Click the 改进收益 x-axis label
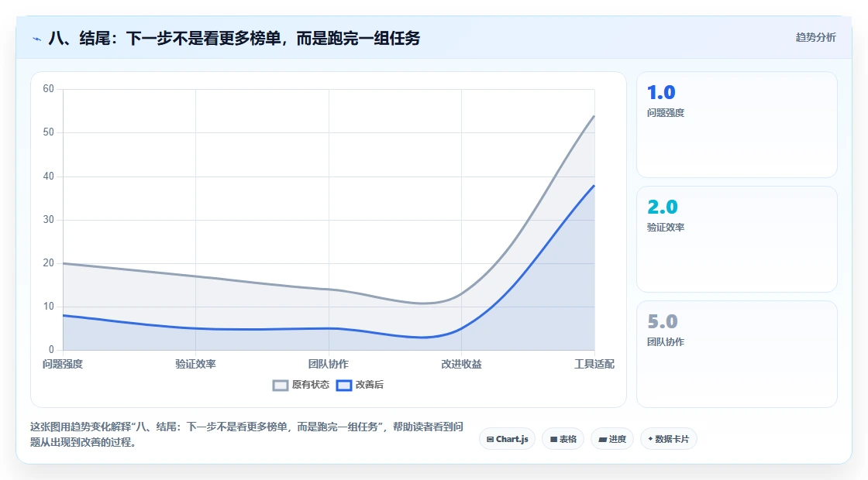Viewport: 868px width, 480px height. click(461, 364)
